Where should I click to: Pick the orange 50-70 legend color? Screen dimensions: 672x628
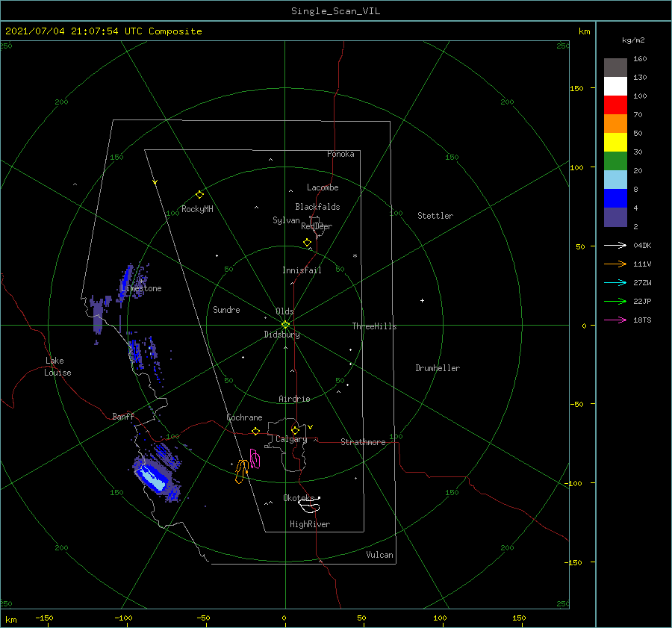(x=615, y=123)
